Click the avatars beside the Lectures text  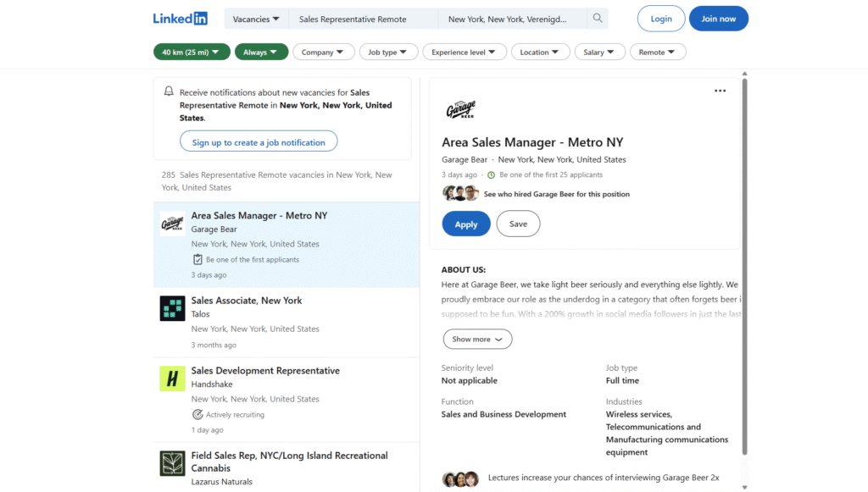(x=460, y=478)
